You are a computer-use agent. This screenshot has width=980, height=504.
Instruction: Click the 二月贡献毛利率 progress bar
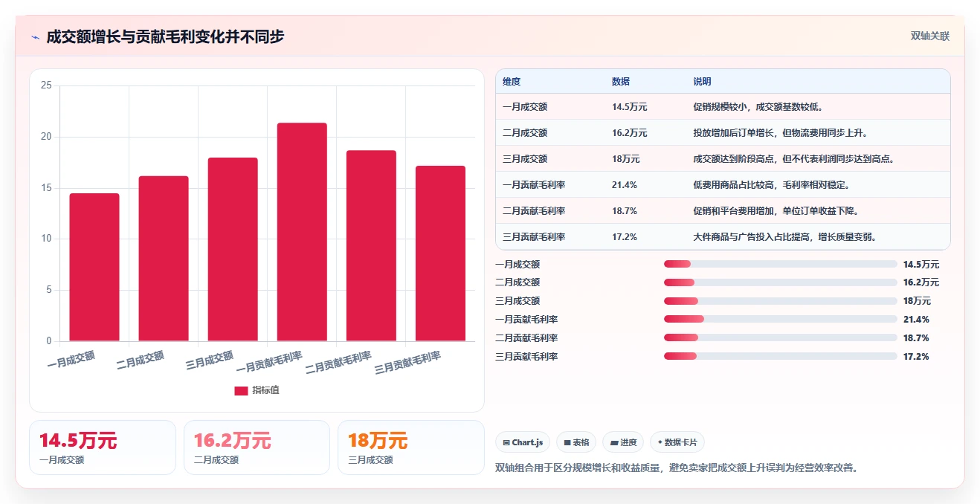(x=781, y=337)
